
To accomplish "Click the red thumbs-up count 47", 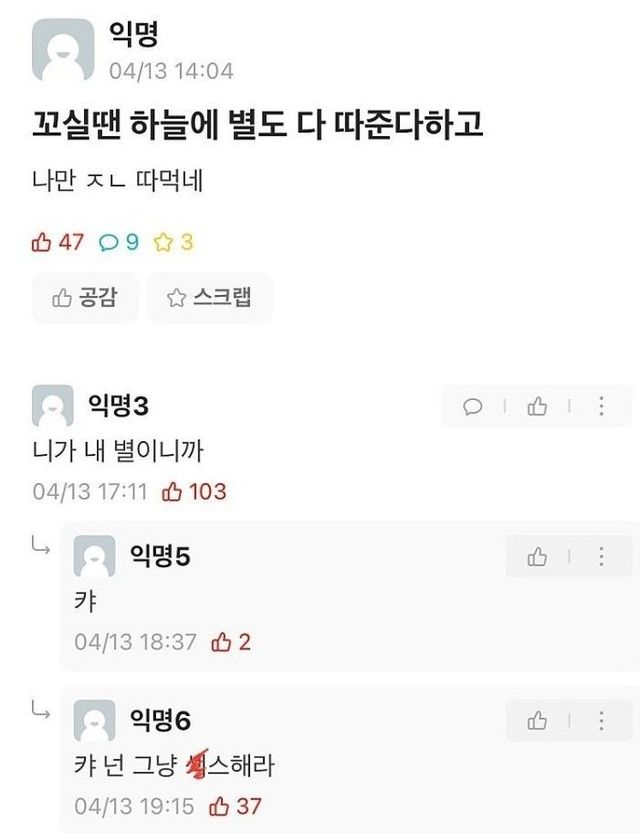I will click(58, 242).
